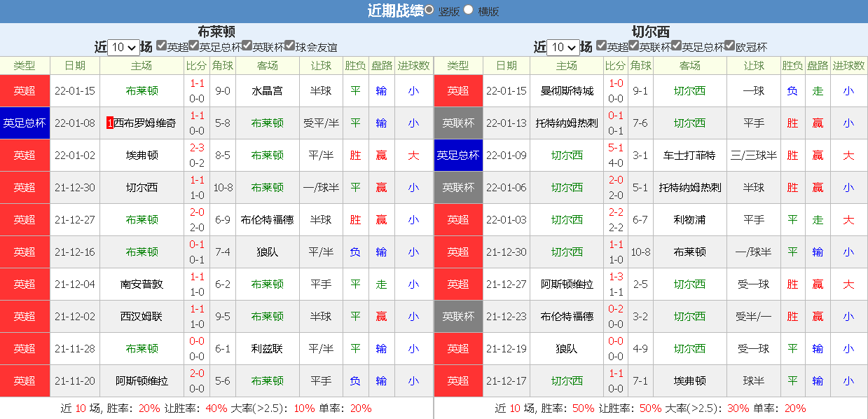This screenshot has width=868, height=419.
Task: Click the blue 英足总杯 type cell in 布莱顿 table
Action: (25, 123)
